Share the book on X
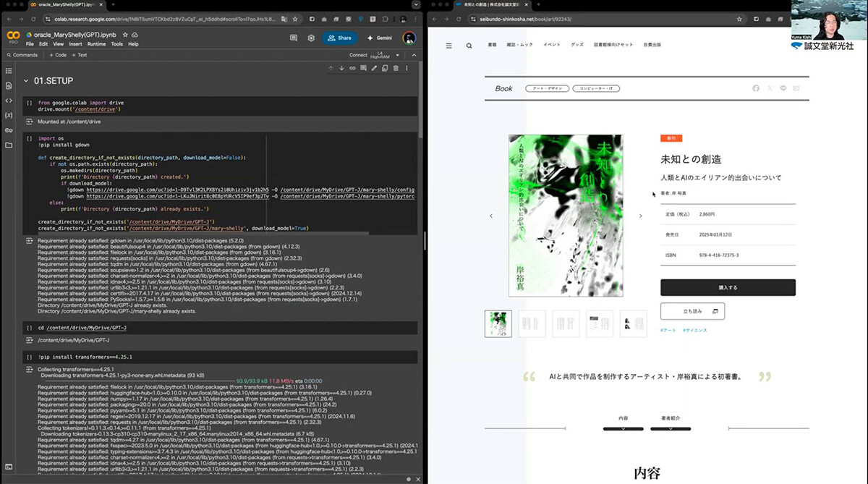 click(x=770, y=88)
